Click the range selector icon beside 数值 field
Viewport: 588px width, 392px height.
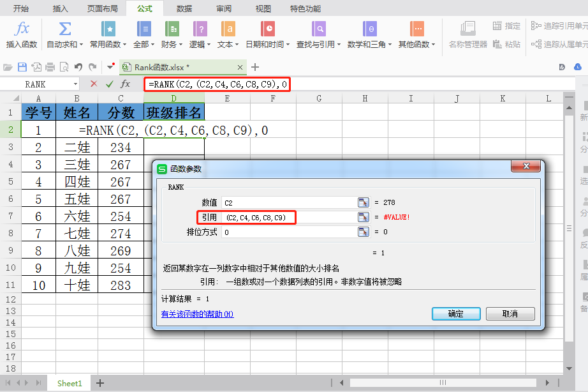[363, 202]
